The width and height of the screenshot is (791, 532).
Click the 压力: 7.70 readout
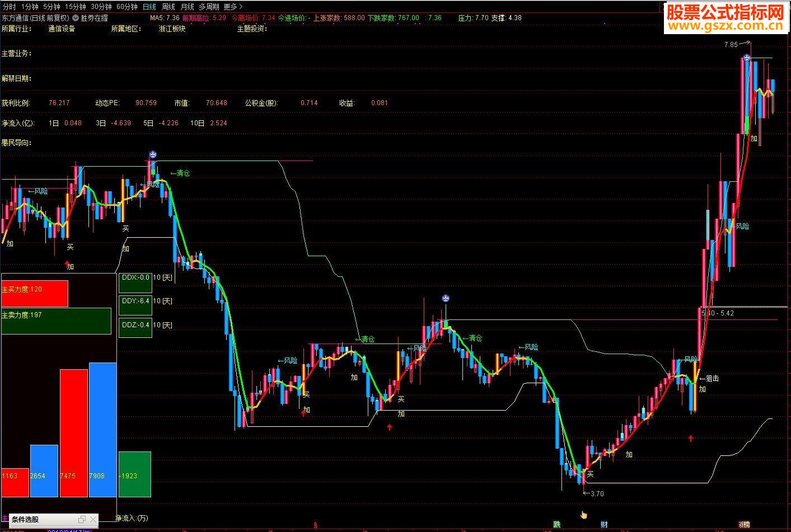tap(473, 18)
